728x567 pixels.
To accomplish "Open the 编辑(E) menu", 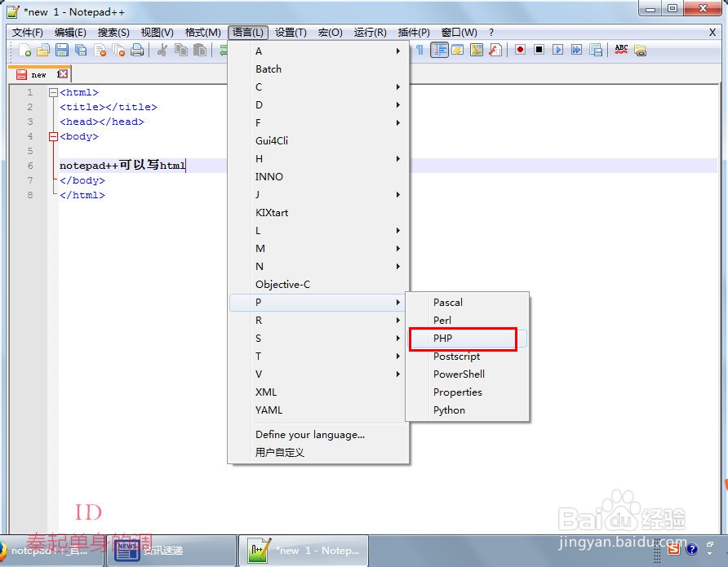I will (x=70, y=33).
